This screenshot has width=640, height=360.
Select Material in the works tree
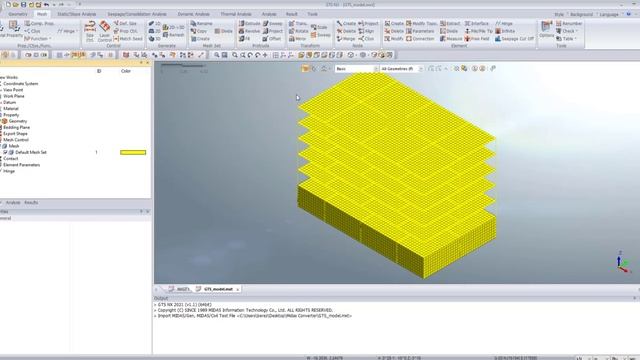(x=11, y=109)
